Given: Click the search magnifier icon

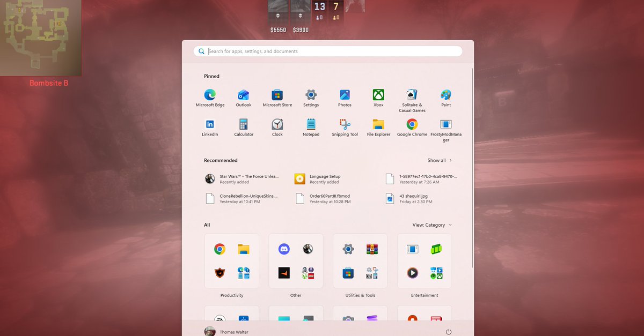Looking at the screenshot, I should [202, 51].
